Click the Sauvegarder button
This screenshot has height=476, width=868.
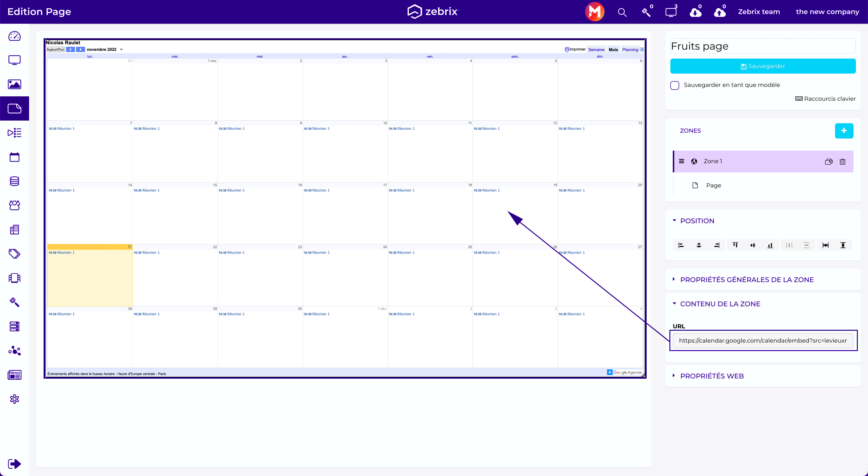tap(763, 66)
